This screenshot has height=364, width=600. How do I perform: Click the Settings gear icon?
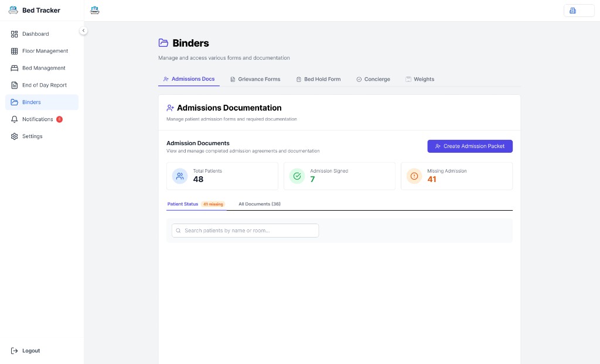[14, 136]
